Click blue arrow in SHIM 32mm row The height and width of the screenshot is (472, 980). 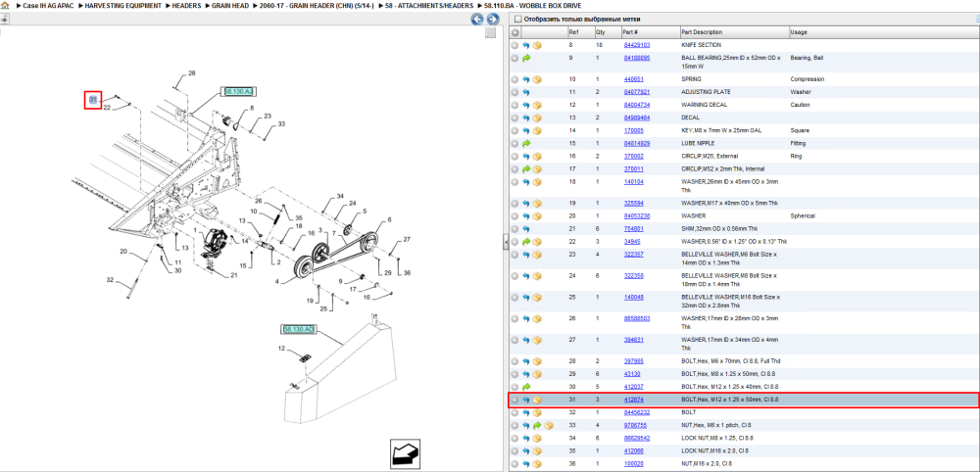coord(526,229)
